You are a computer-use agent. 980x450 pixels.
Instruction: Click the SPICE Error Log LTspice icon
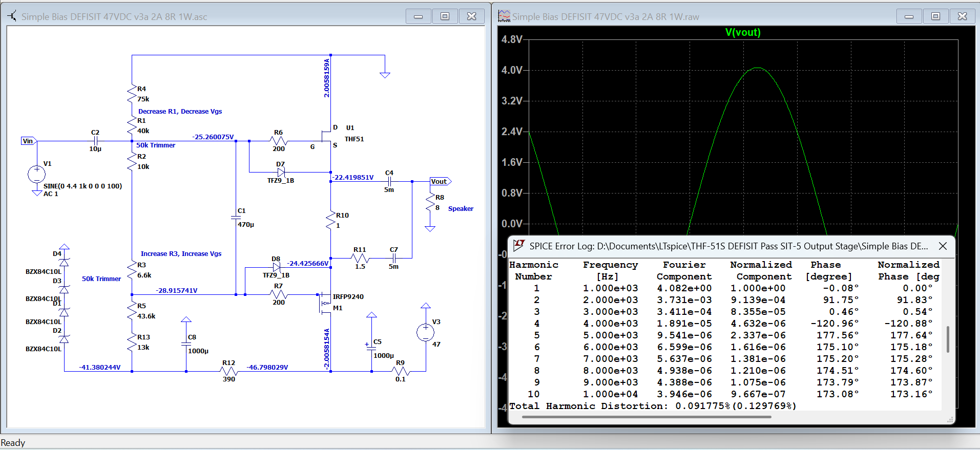(x=518, y=246)
